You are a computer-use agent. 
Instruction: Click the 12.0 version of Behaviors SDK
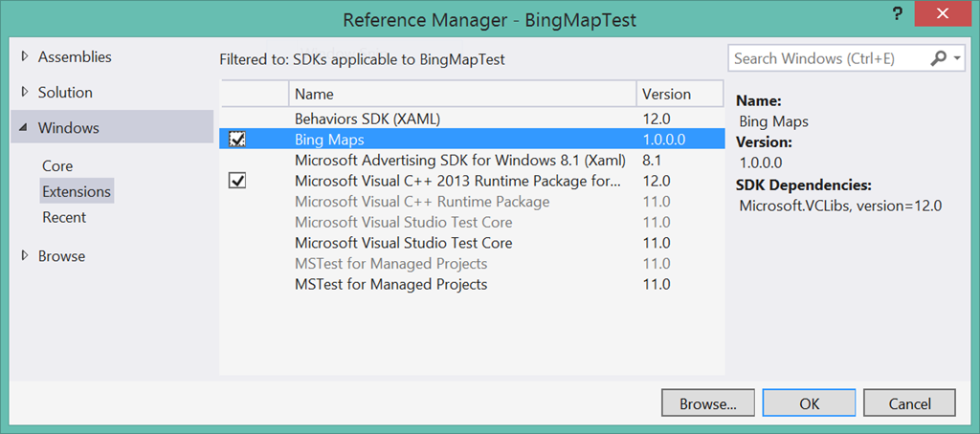(657, 119)
